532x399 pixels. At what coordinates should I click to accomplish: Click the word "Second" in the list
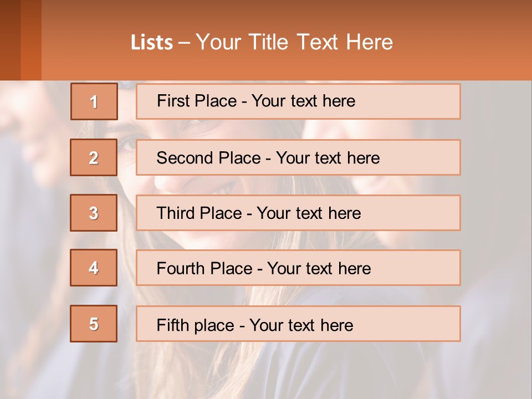(185, 158)
